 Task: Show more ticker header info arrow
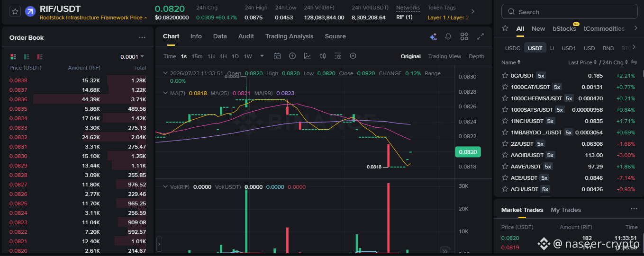click(x=472, y=11)
